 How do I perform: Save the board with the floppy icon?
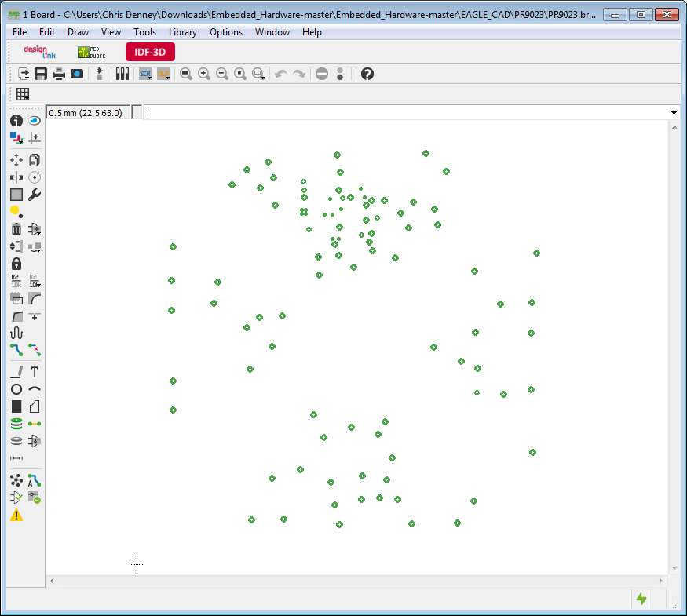coord(41,74)
